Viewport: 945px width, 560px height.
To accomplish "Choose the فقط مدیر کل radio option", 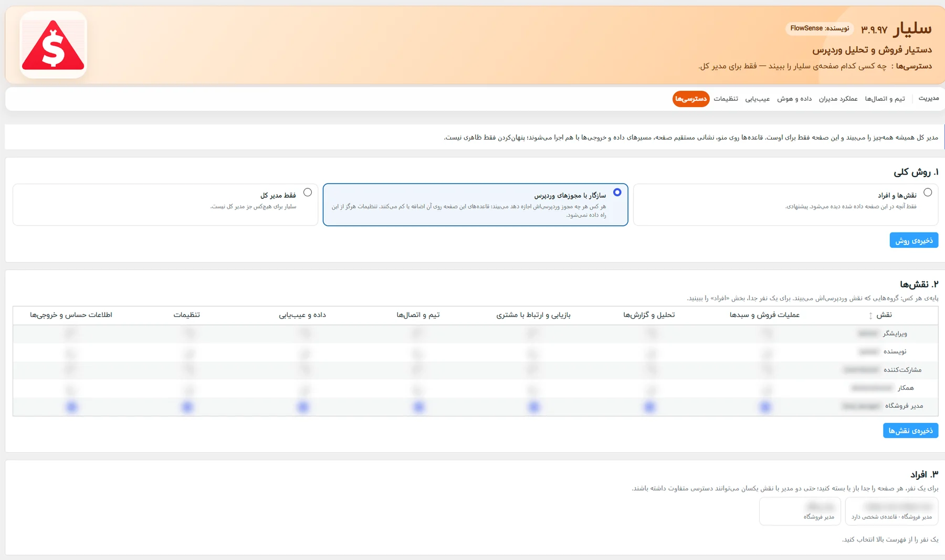I will pos(308,192).
